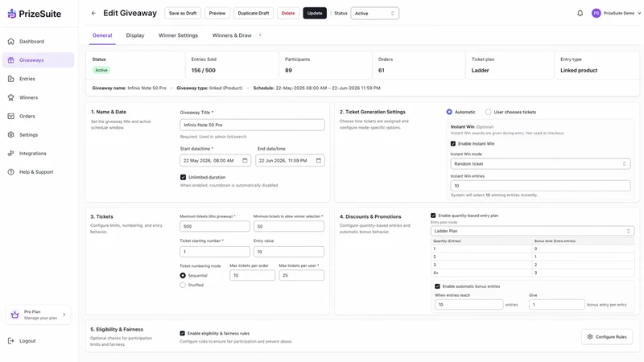Click the Entry value input field
This screenshot has height=362, width=644.
coord(289,252)
